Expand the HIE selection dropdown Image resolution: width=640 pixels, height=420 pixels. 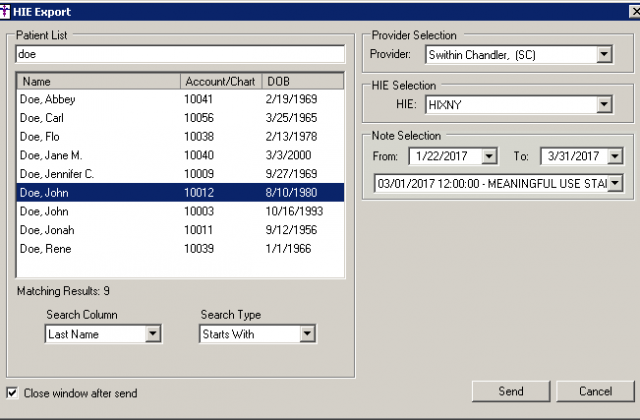pyautogui.click(x=603, y=104)
